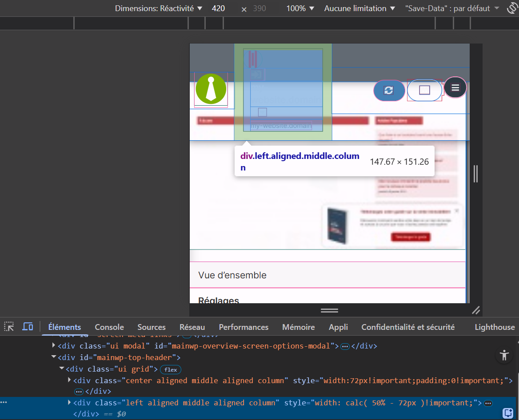519x420 pixels.
Task: Close the blurred newsletter popup
Action: tap(457, 211)
